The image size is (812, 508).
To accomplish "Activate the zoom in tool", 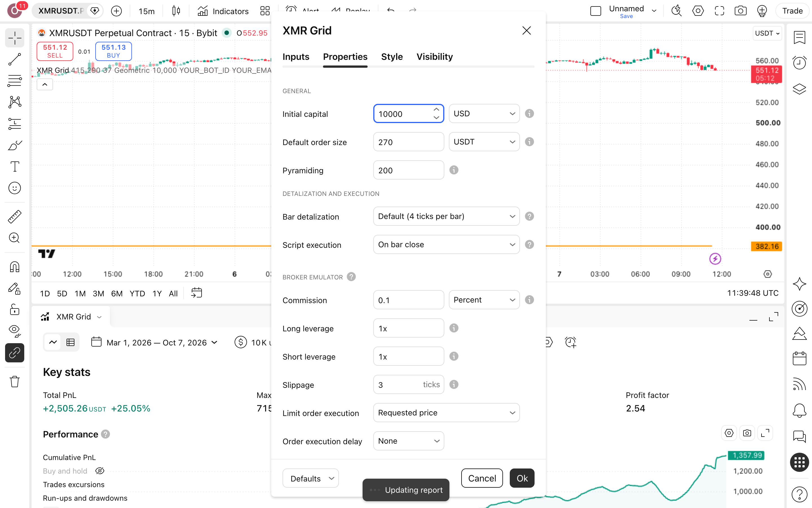I will [14, 238].
